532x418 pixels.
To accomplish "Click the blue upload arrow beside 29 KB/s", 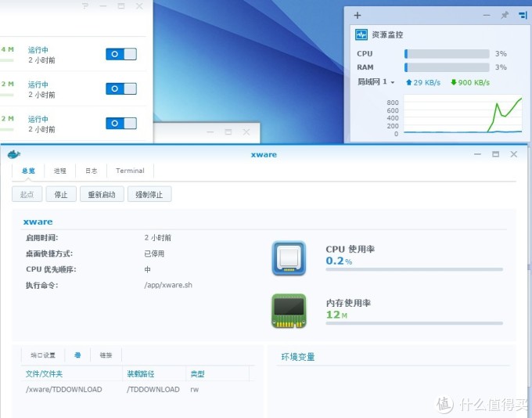I will point(409,82).
